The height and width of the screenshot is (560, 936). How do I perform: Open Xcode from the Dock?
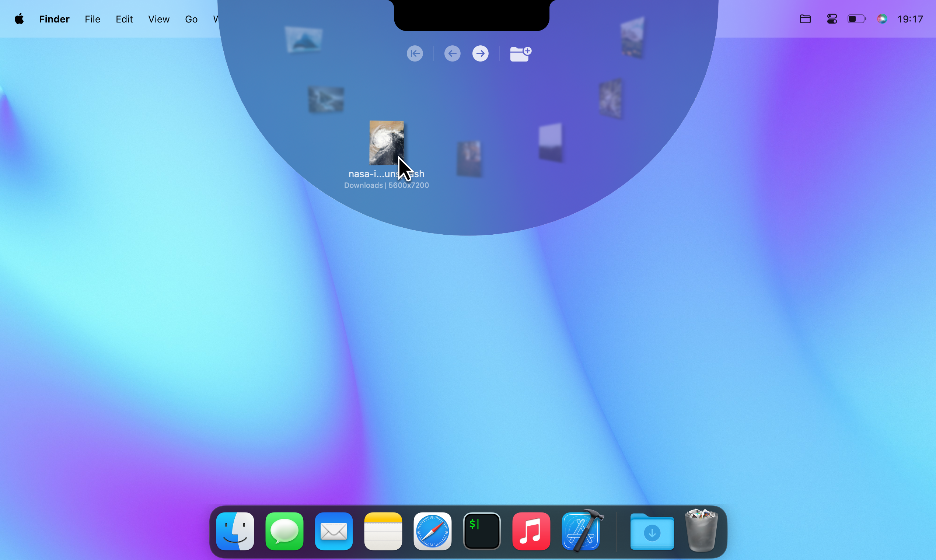(580, 531)
